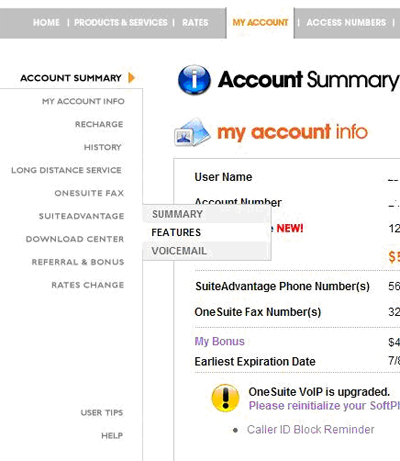Open the Rates tab
400x461 pixels.
(195, 22)
